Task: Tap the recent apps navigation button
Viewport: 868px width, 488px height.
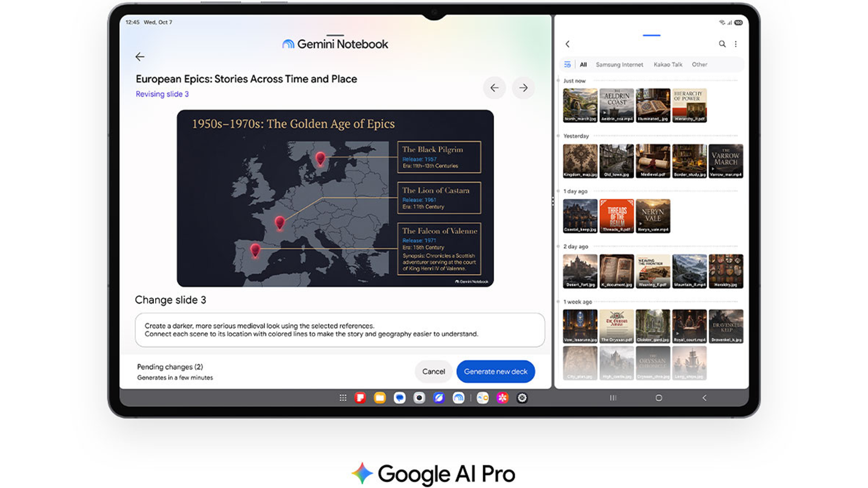Action: (613, 398)
